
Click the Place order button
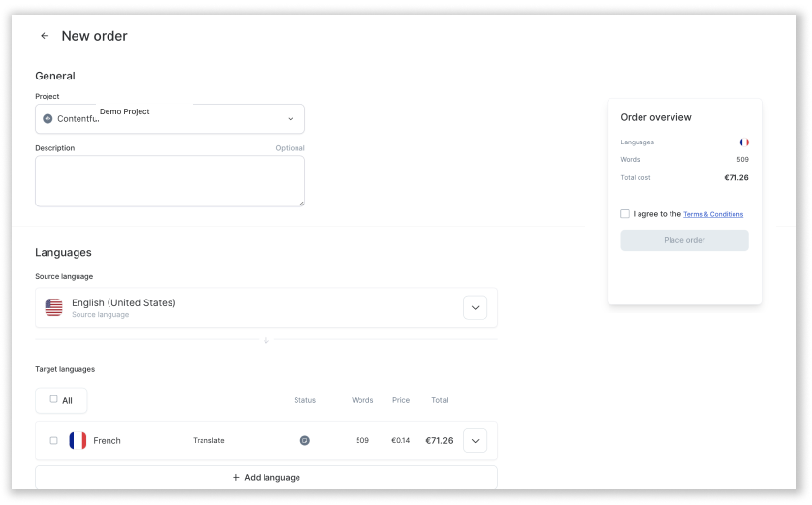[685, 240]
